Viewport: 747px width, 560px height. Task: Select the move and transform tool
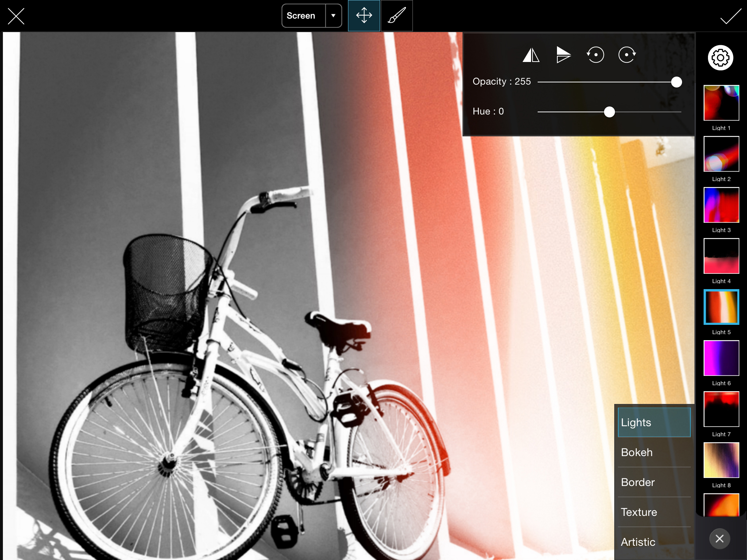point(364,15)
